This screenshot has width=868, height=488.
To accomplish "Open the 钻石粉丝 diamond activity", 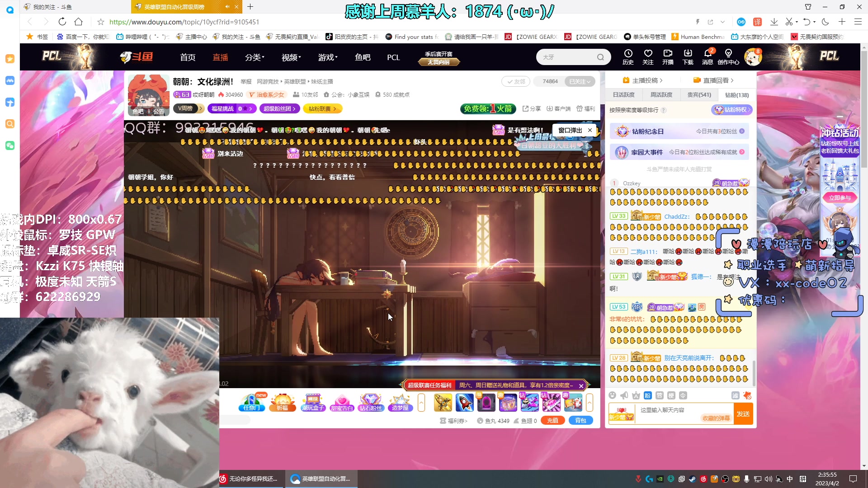I will 371,402.
